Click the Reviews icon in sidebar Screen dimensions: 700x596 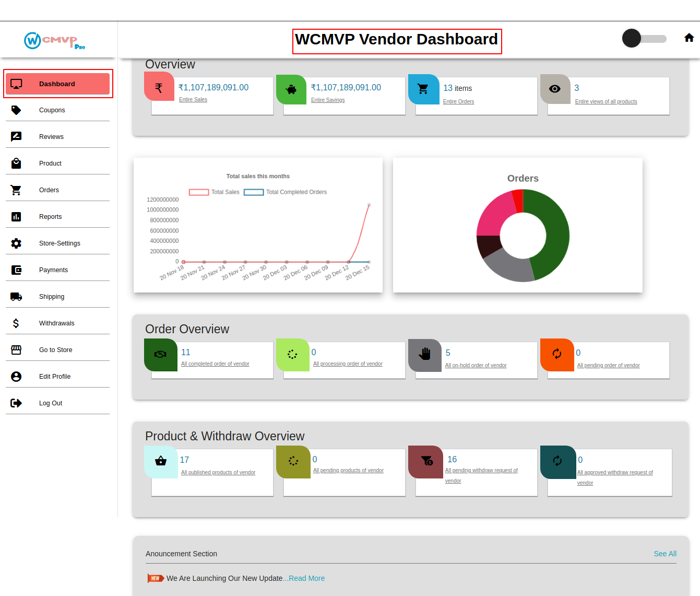16,137
